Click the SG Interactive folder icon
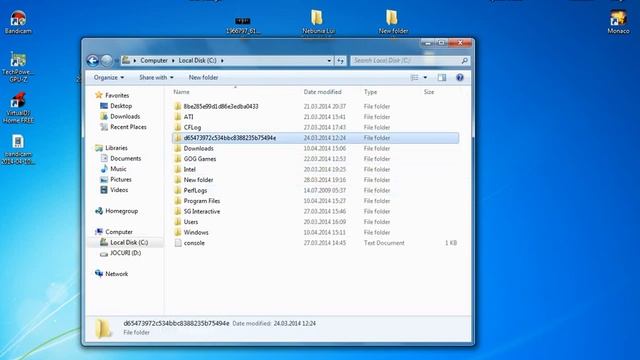Viewport: 640px width, 360px height. tap(178, 211)
